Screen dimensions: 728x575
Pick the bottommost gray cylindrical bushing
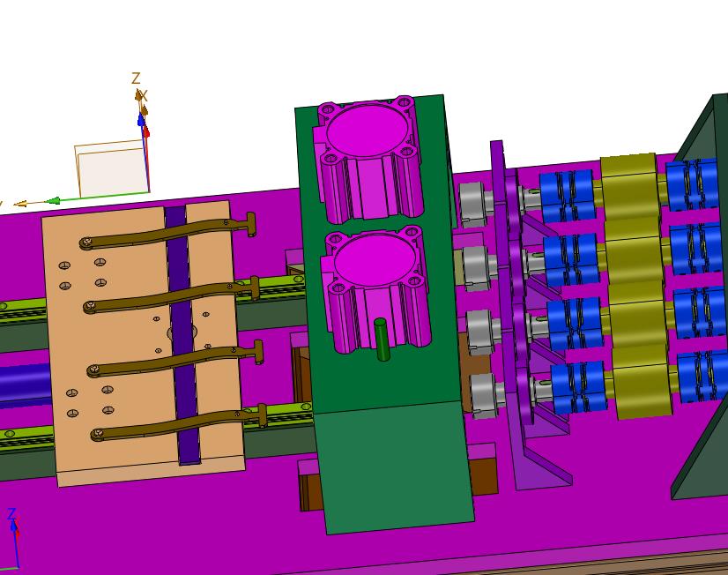coord(485,396)
